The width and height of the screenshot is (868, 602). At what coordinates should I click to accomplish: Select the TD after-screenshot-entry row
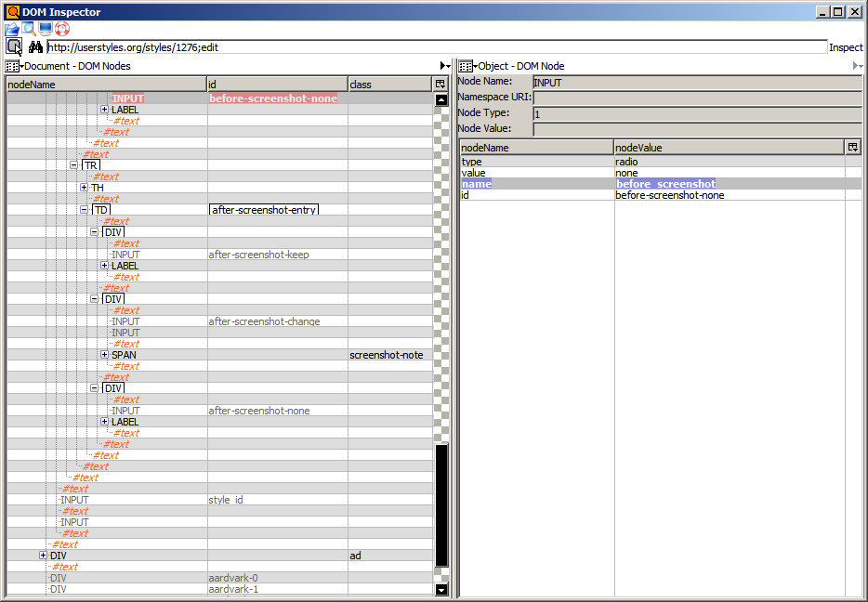pyautogui.click(x=219, y=210)
